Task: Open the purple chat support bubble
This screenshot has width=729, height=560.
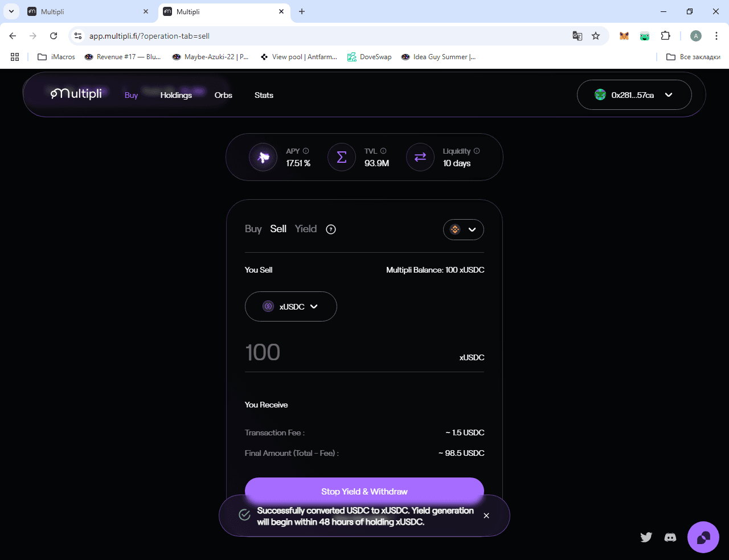Action: point(703,537)
